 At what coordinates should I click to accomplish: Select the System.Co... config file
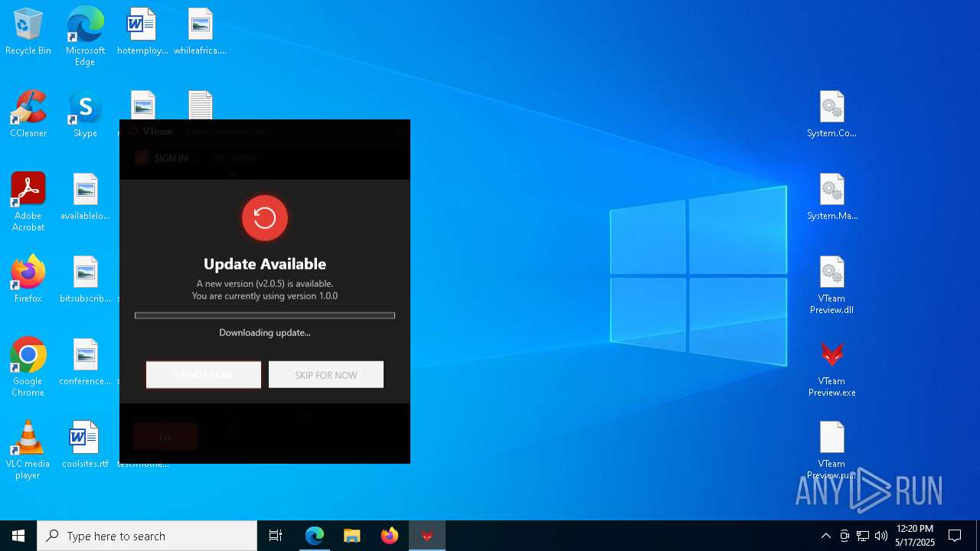tap(831, 115)
